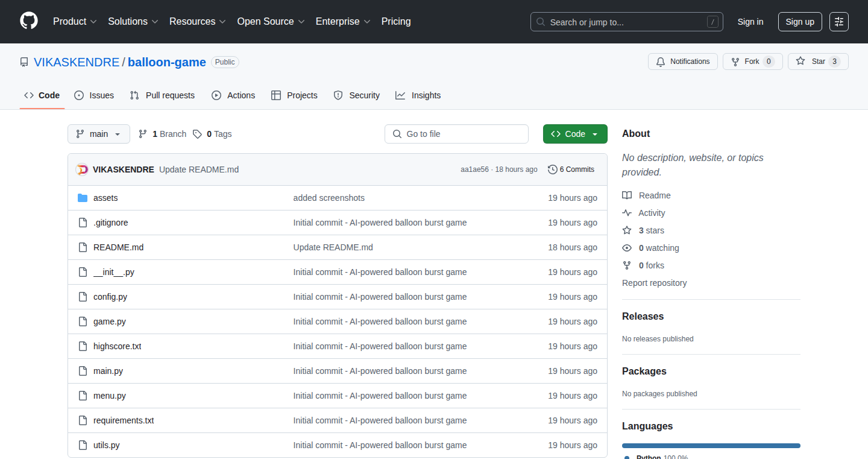
Task: Click the main.py file icon
Action: click(x=83, y=371)
